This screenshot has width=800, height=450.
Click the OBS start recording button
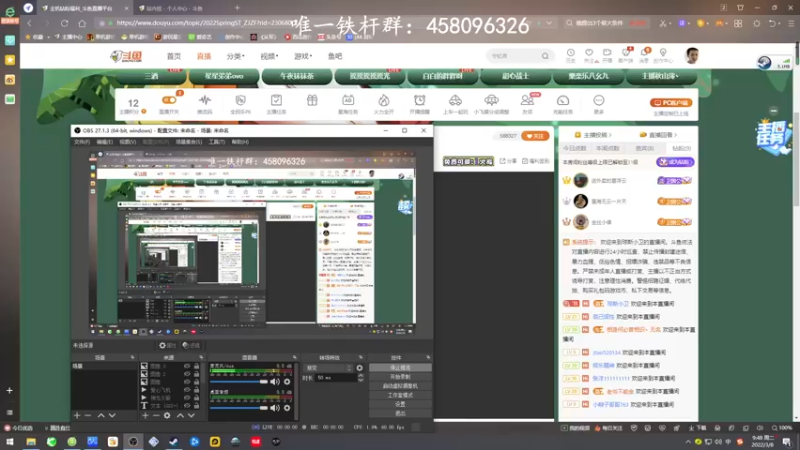[400, 377]
